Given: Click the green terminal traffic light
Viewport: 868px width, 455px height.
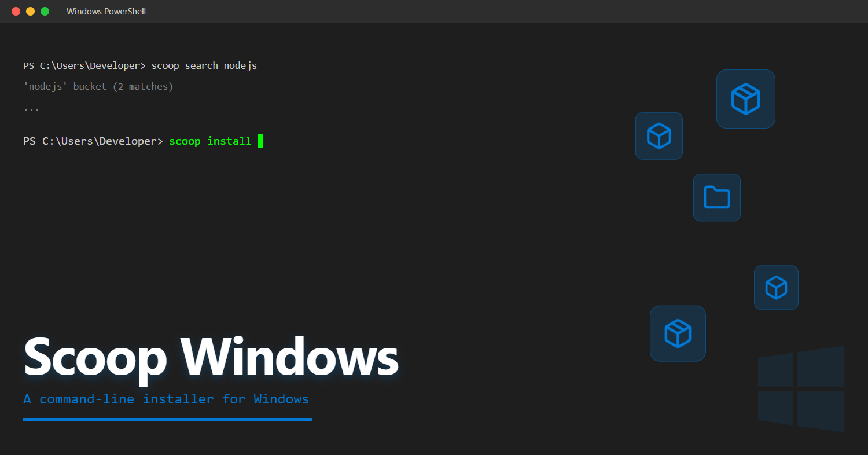Looking at the screenshot, I should point(45,11).
